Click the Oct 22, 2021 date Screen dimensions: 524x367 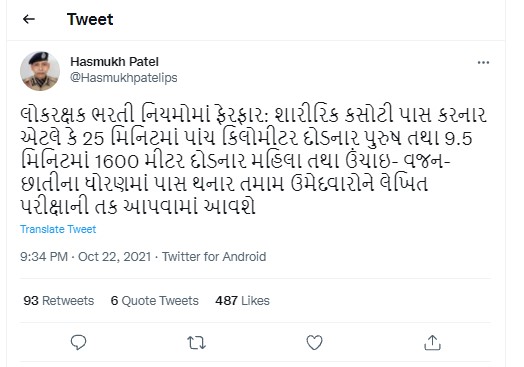(115, 257)
